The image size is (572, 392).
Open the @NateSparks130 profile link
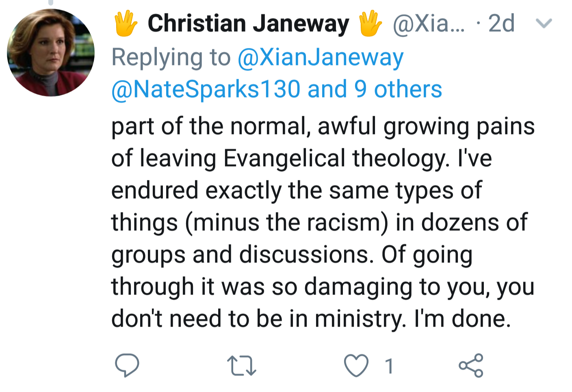pyautogui.click(x=206, y=89)
